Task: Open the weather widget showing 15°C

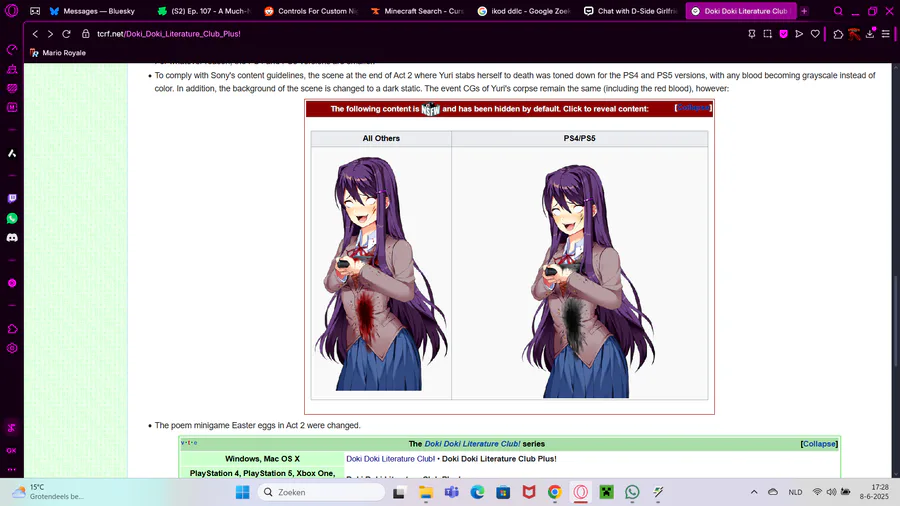Action: (48, 492)
